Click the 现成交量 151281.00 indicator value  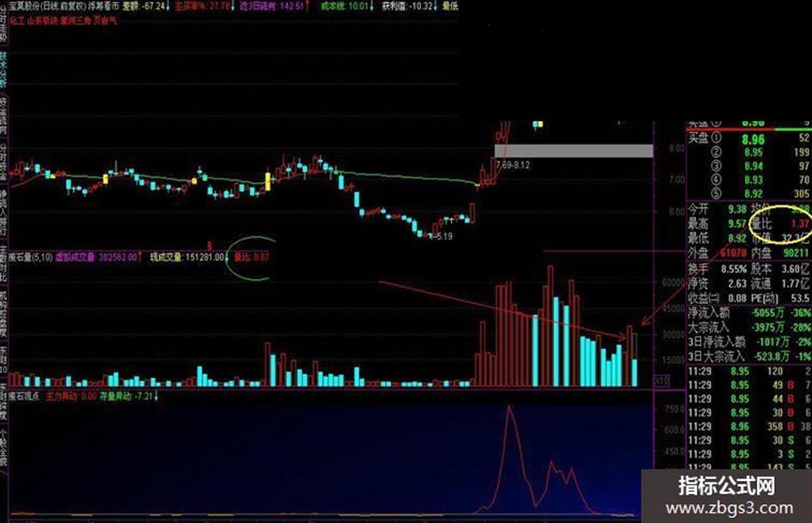(x=187, y=258)
